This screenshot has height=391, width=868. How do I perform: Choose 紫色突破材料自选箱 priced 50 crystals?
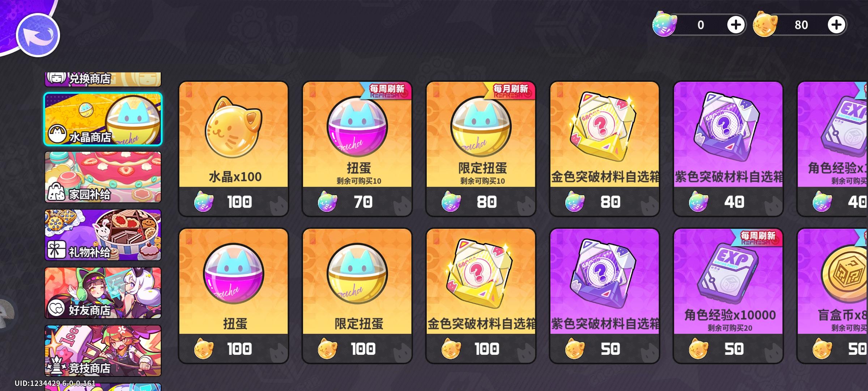coord(605,296)
